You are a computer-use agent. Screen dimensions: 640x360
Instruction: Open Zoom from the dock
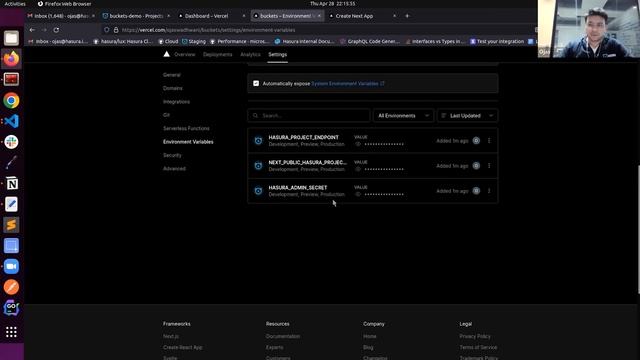click(11, 267)
